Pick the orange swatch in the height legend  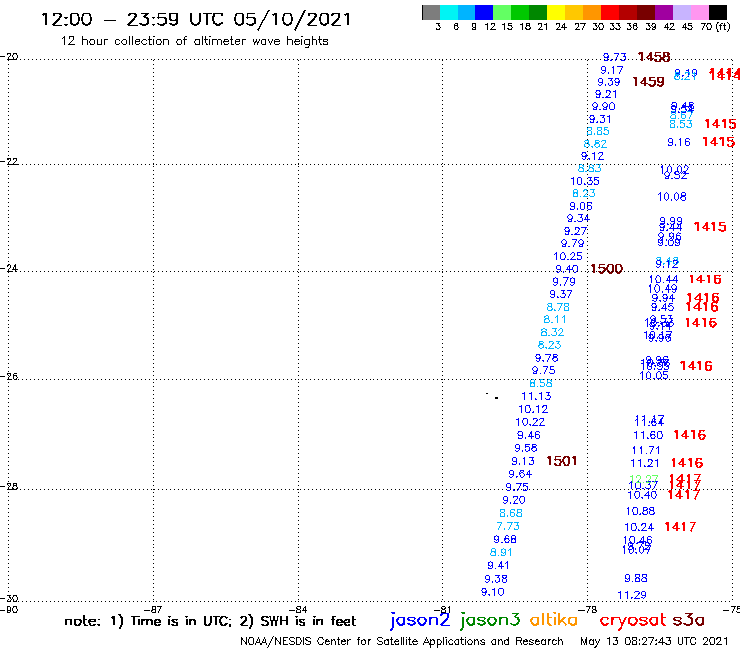point(592,12)
